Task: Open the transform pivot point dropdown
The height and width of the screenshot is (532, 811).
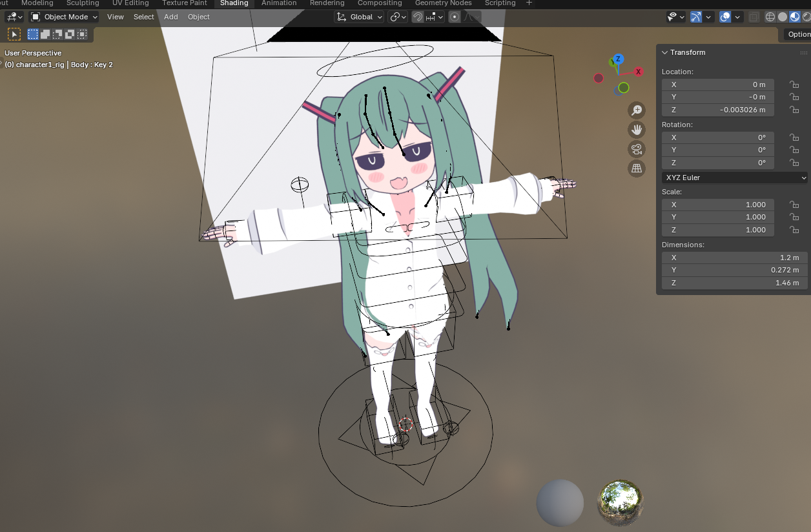Action: point(398,17)
